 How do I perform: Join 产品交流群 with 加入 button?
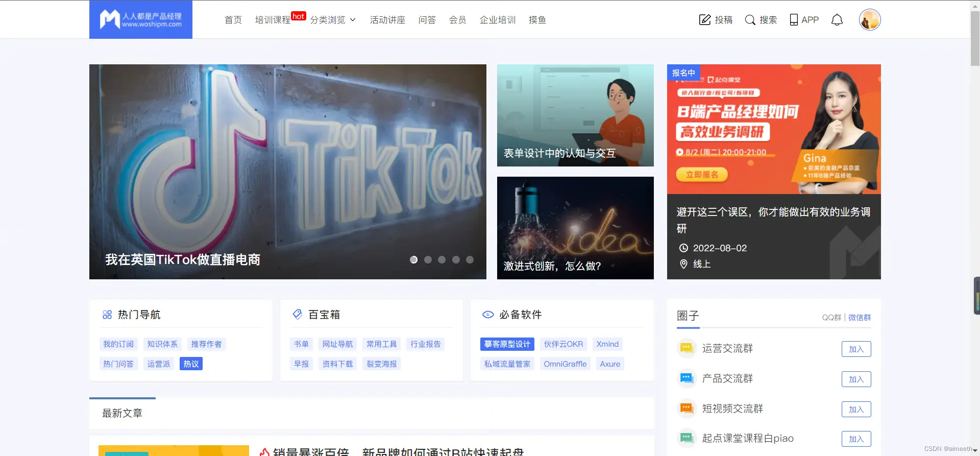(856, 379)
